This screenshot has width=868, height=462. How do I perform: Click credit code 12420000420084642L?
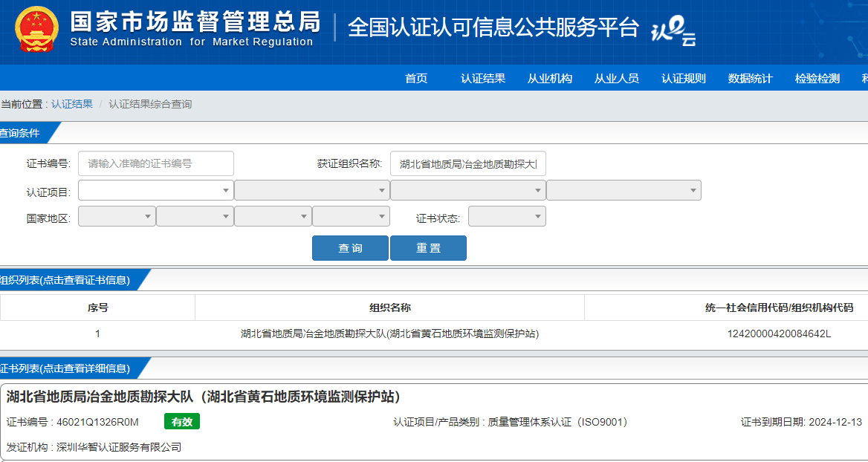coord(779,334)
